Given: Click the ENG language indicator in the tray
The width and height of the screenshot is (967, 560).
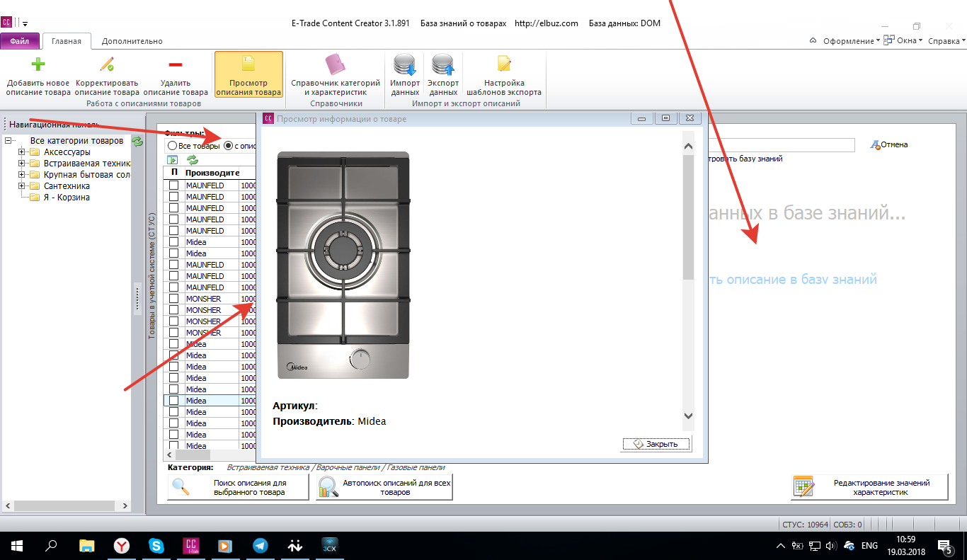Looking at the screenshot, I should [869, 546].
